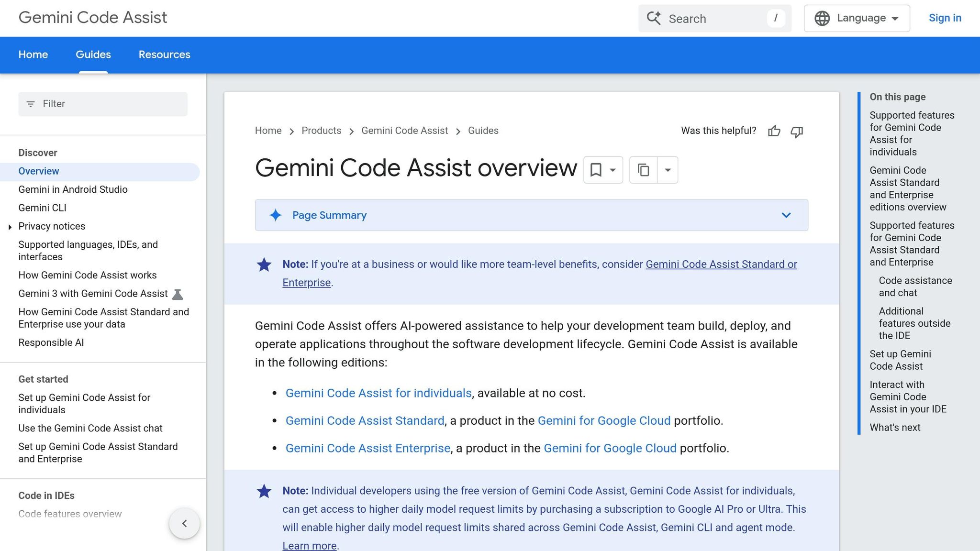
Task: Click the flask icon beside Gemini 3 item
Action: click(178, 294)
